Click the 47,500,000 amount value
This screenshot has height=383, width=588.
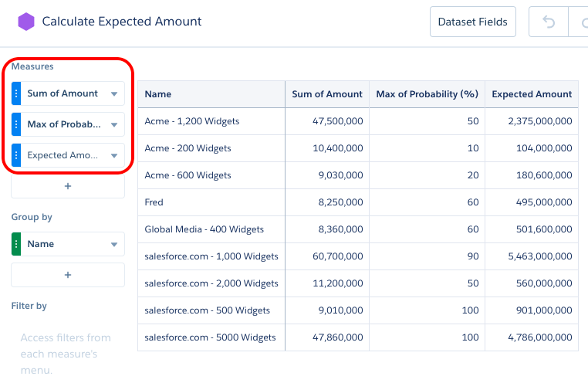[338, 121]
